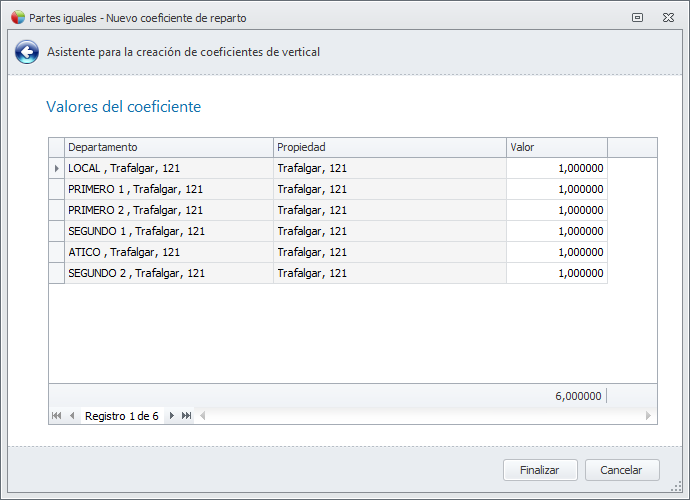This screenshot has height=500, width=690.
Task: Sort by the Propiedad column header
Action: [x=389, y=147]
